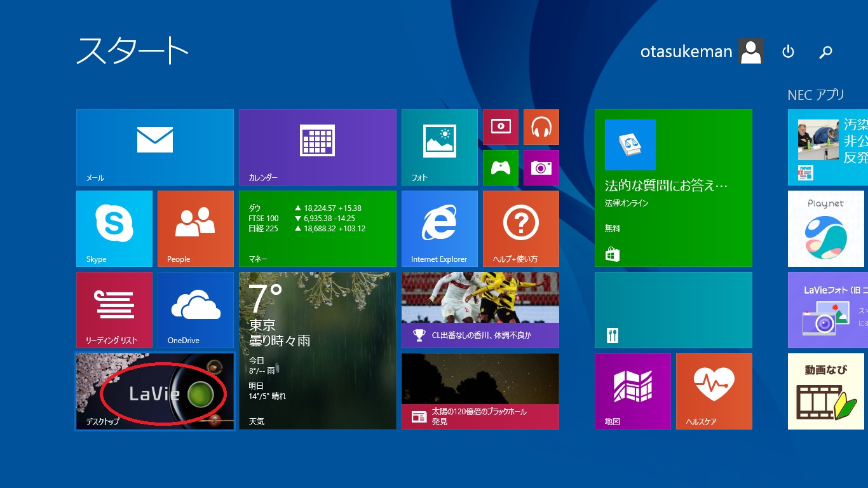Open the Mail (メール) tile

155,147
